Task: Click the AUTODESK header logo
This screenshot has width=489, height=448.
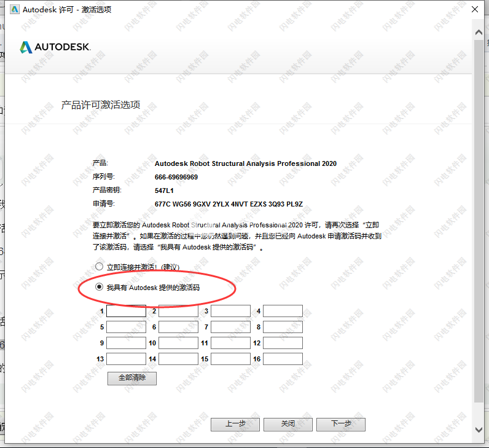Action: (x=55, y=47)
